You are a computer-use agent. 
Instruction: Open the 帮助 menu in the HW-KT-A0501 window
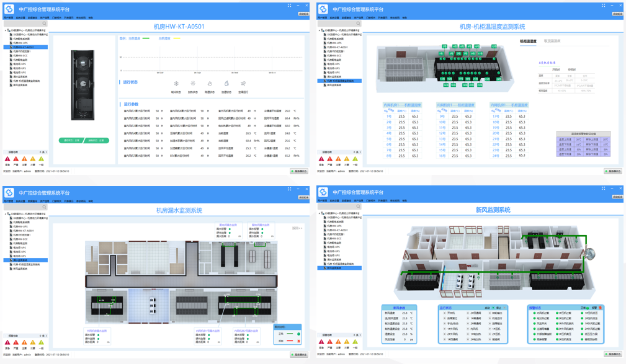point(91,17)
